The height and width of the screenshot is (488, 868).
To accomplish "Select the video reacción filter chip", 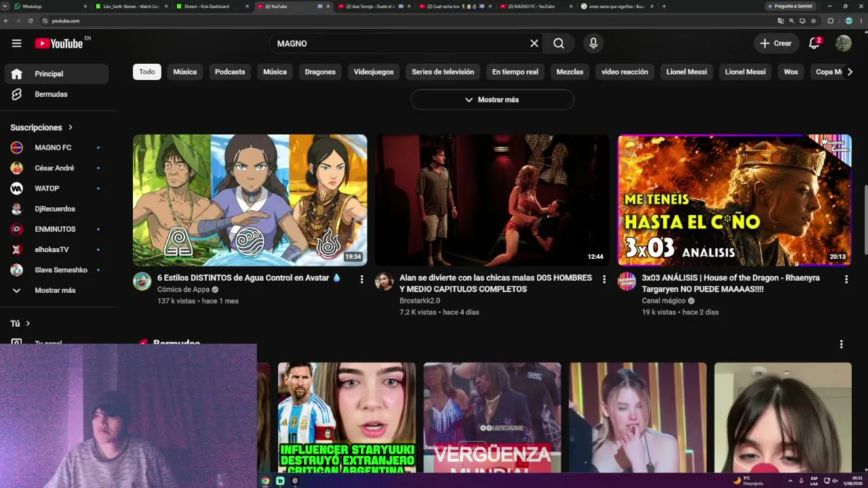I will [x=625, y=72].
